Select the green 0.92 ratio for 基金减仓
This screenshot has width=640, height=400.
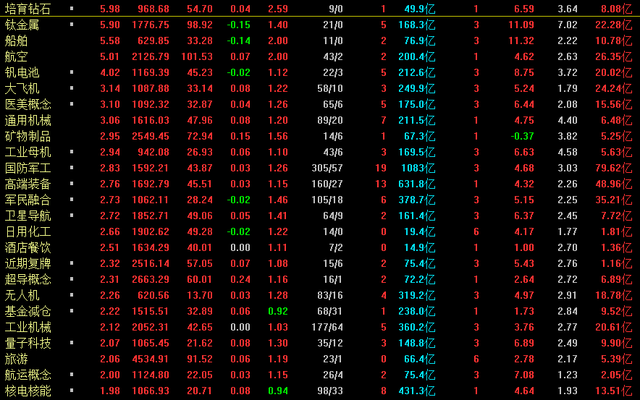click(278, 311)
